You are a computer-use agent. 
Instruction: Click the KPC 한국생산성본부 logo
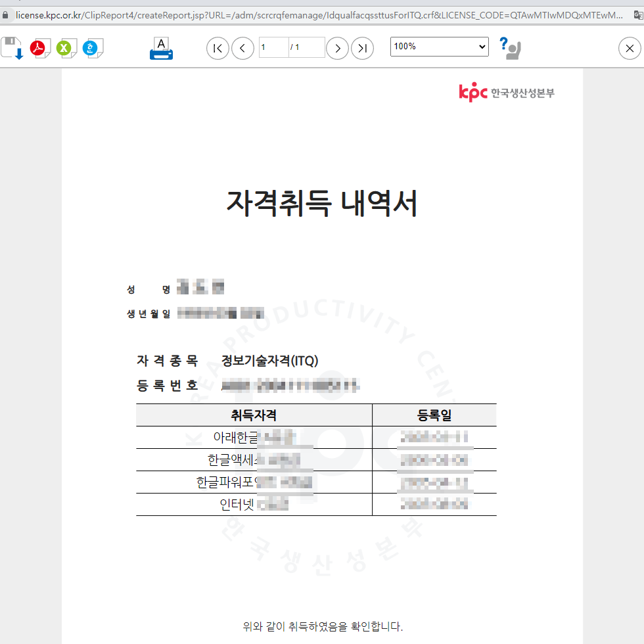[506, 92]
